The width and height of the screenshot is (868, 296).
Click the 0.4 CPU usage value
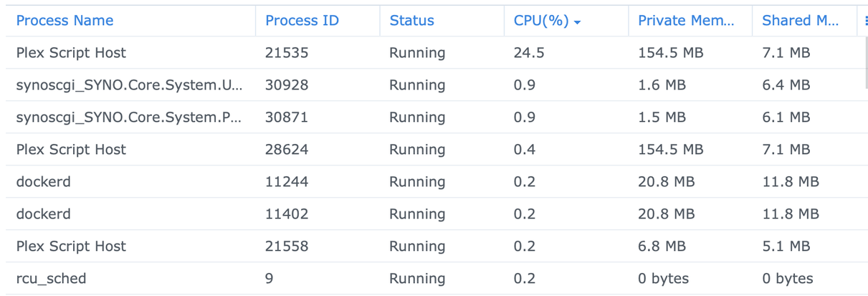coord(525,150)
